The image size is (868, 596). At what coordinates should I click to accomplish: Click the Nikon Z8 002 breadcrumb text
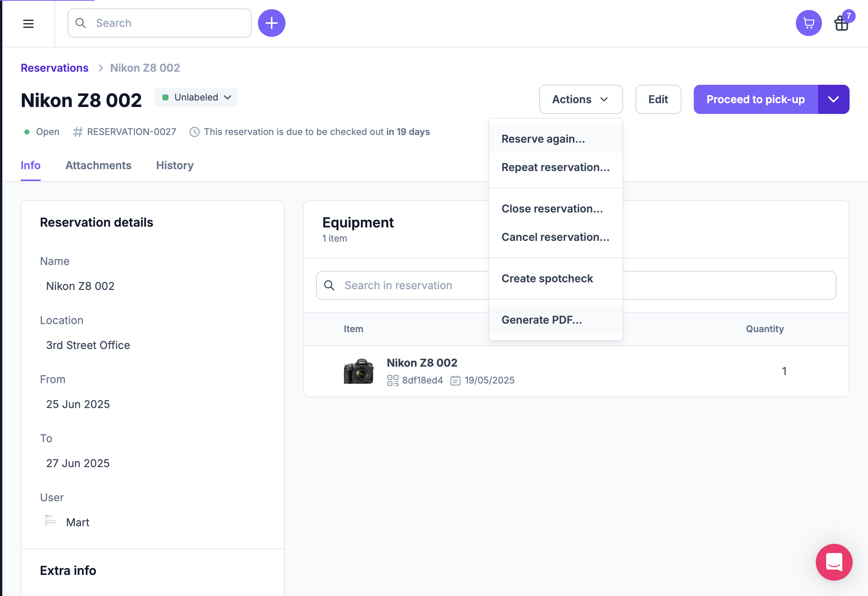tap(145, 68)
